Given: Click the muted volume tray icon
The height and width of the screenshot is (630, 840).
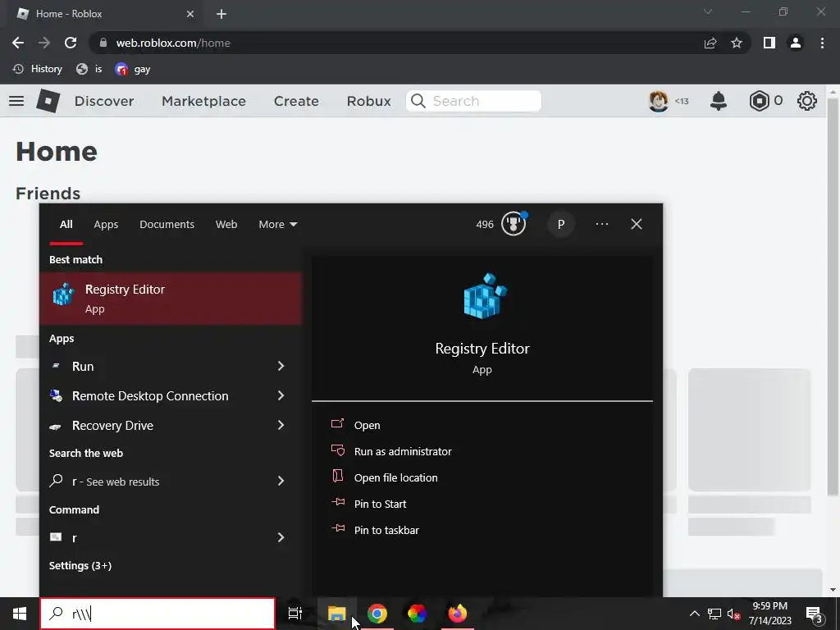Looking at the screenshot, I should pyautogui.click(x=734, y=614).
